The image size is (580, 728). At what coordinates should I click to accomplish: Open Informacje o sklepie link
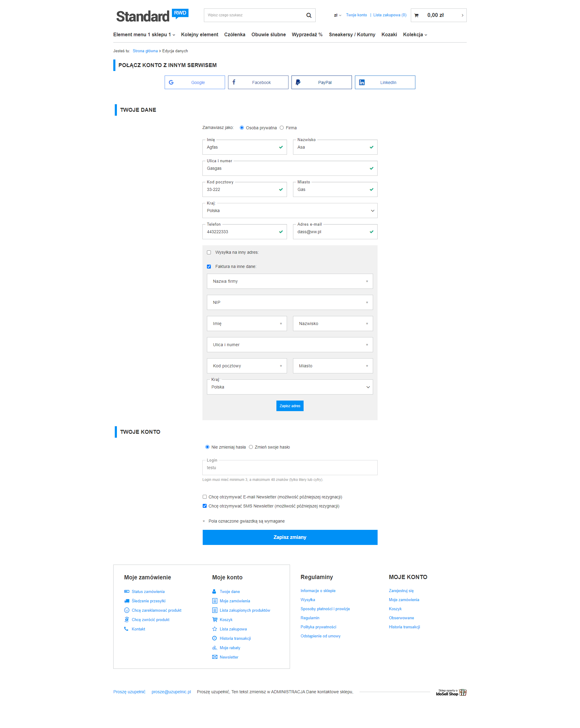(318, 591)
